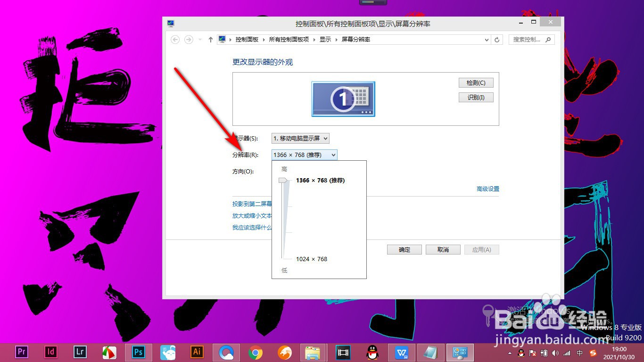Open Google Chrome from the taskbar
The width and height of the screenshot is (644, 362).
coord(255,352)
